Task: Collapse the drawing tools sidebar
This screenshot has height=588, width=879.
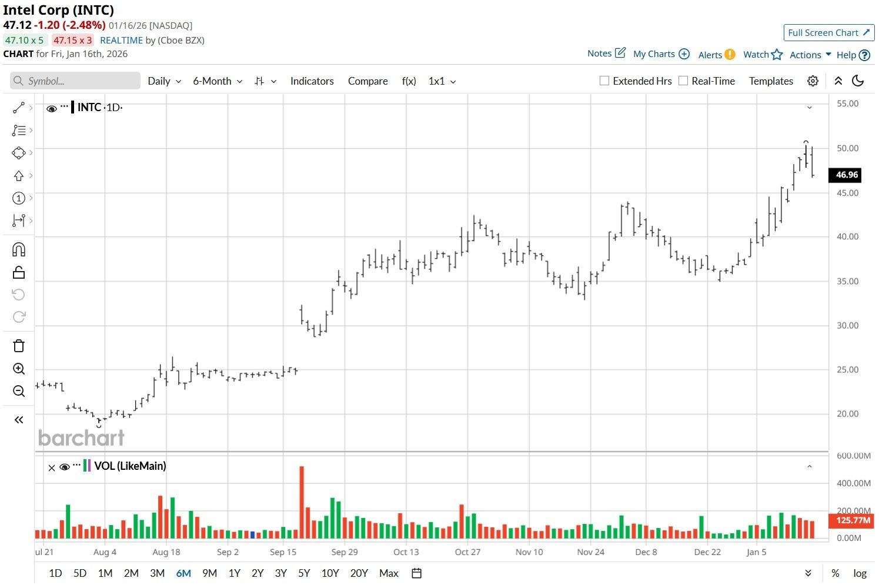Action: coord(19,420)
